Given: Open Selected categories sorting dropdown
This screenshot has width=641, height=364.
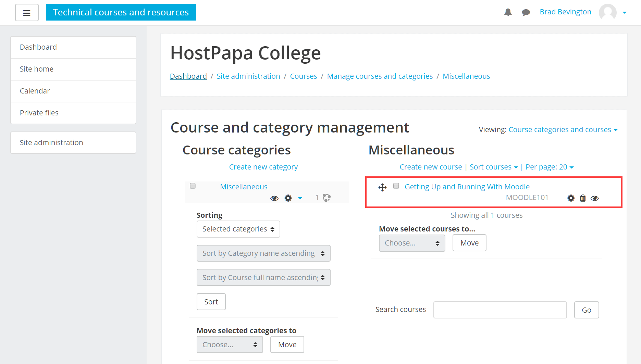Looking at the screenshot, I should [x=238, y=229].
